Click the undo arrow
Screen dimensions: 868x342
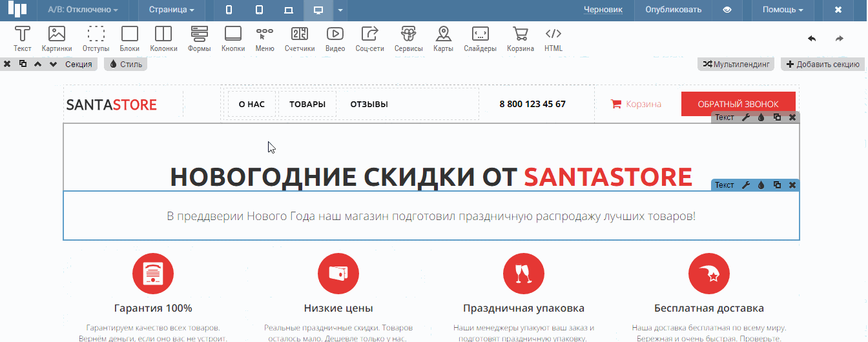point(812,39)
